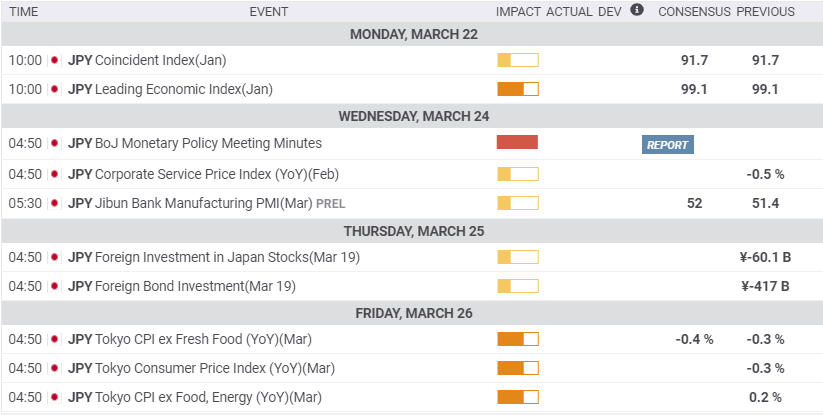Click the info icon beside DEV header

638,10
